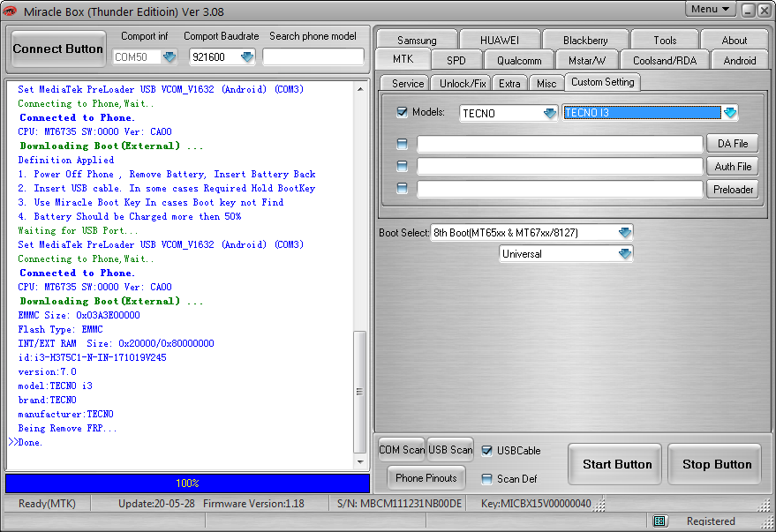The height and width of the screenshot is (532, 776).
Task: Click the ">>Done." log line
Action: [x=26, y=443]
